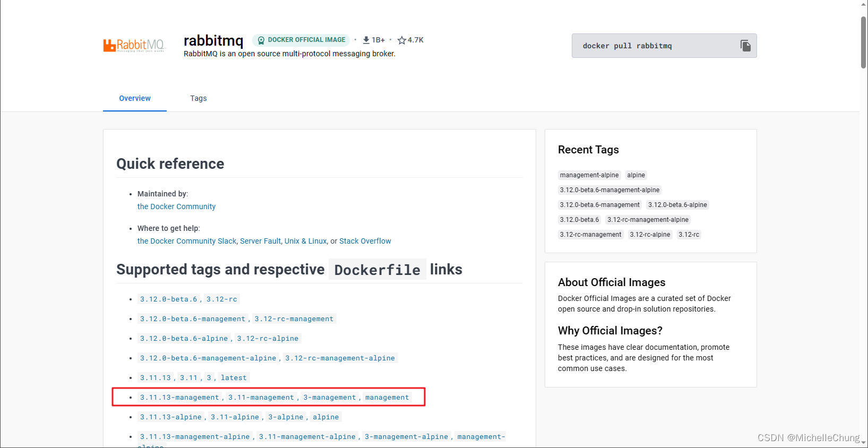Click the scroll-up arrow of the scrollbar
The height and width of the screenshot is (448, 868).
pyautogui.click(x=864, y=4)
